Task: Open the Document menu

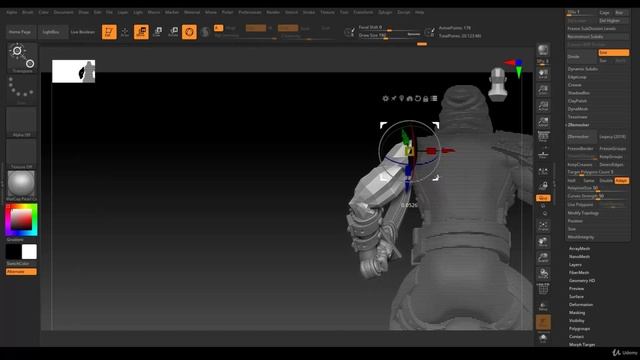Action: 64,12
